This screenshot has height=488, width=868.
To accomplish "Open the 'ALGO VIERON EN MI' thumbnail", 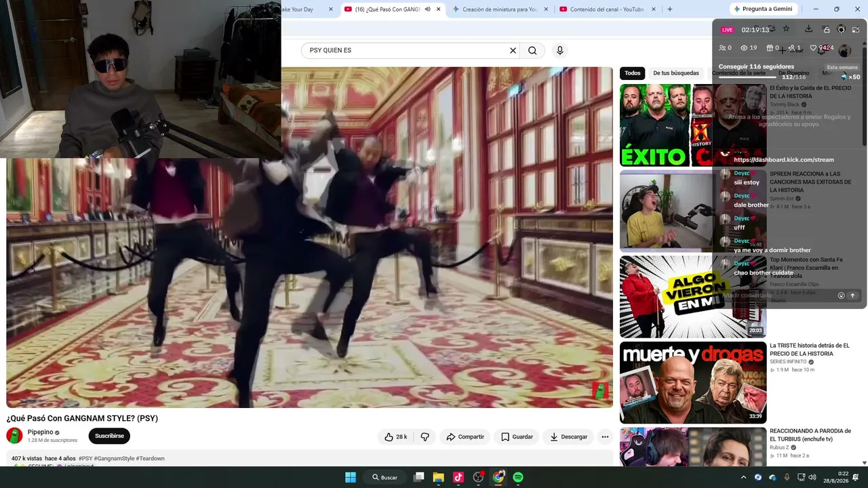I will (x=693, y=297).
